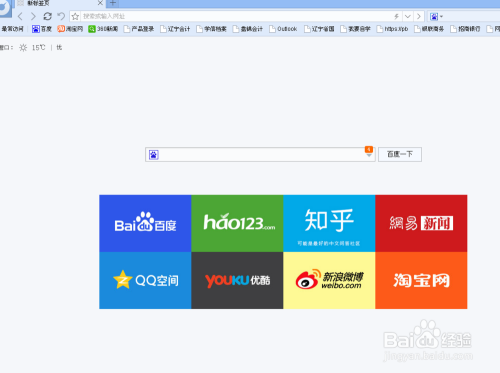Close the new tab page tab

tap(100, 3)
